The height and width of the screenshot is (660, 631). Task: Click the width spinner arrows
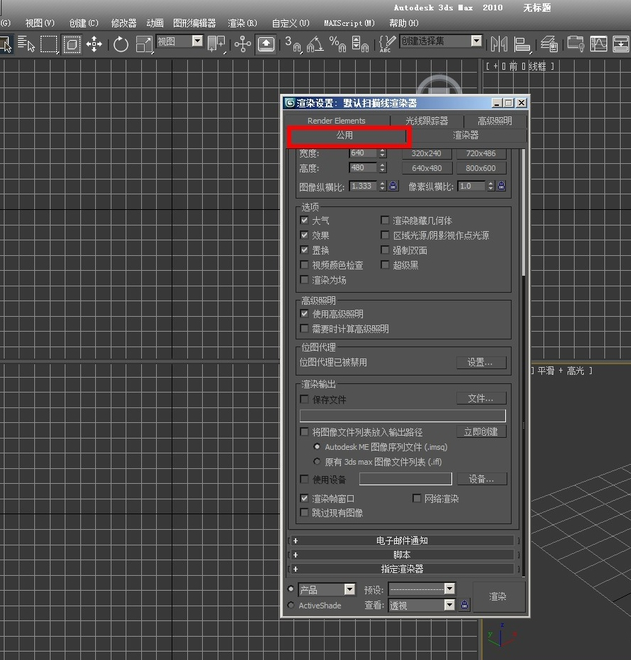click(382, 153)
